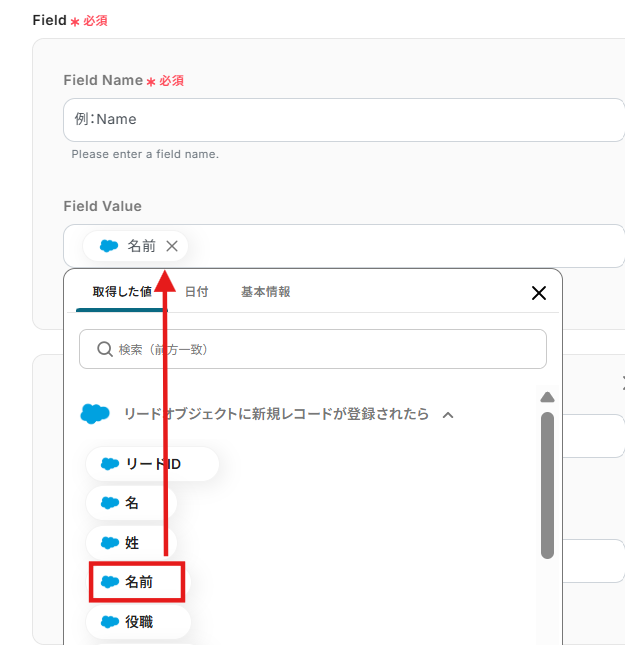Click the Field Value label
This screenshot has width=625, height=645.
102,206
